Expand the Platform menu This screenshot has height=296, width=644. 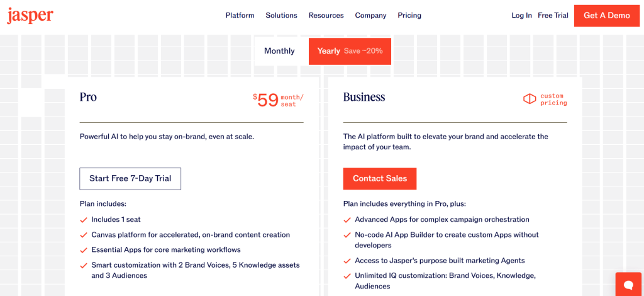pyautogui.click(x=240, y=16)
